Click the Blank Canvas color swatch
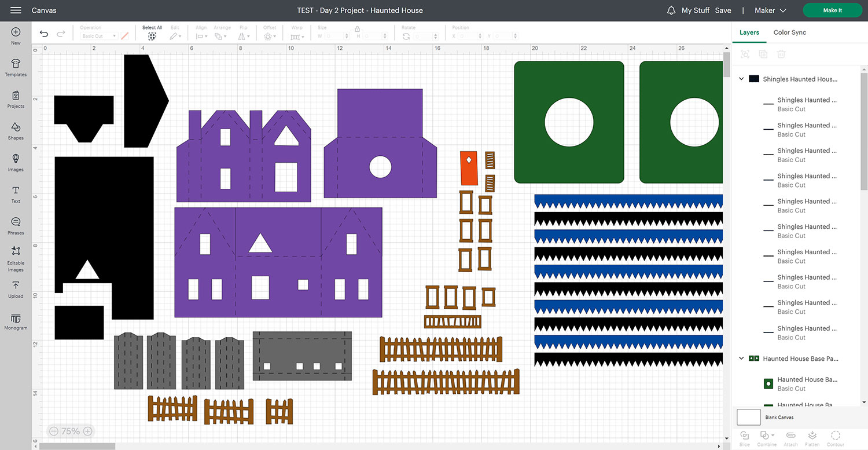The image size is (868, 450). click(748, 417)
